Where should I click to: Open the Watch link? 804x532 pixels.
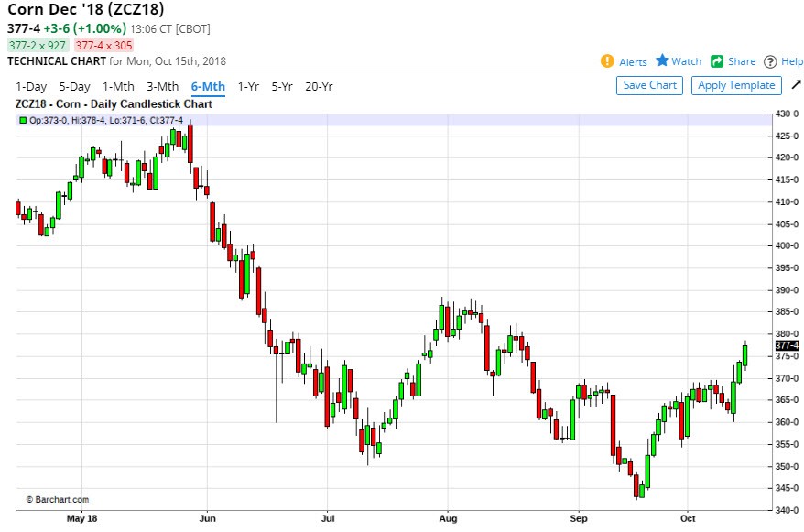687,61
